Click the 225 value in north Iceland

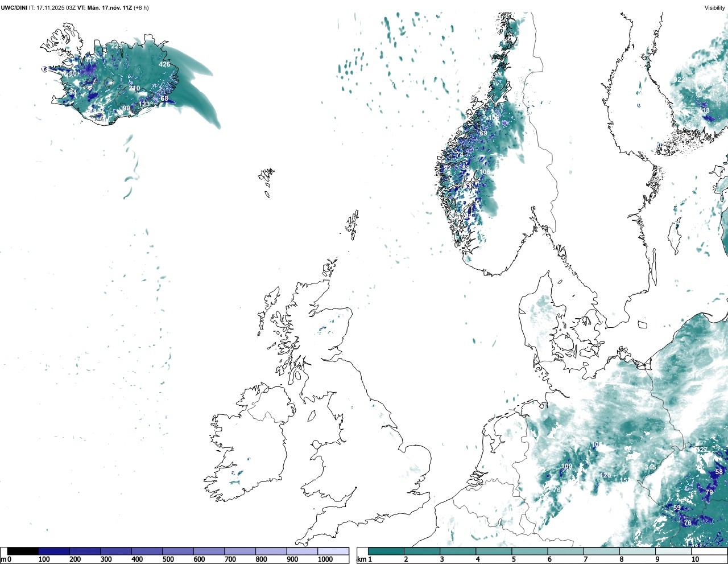pyautogui.click(x=116, y=46)
